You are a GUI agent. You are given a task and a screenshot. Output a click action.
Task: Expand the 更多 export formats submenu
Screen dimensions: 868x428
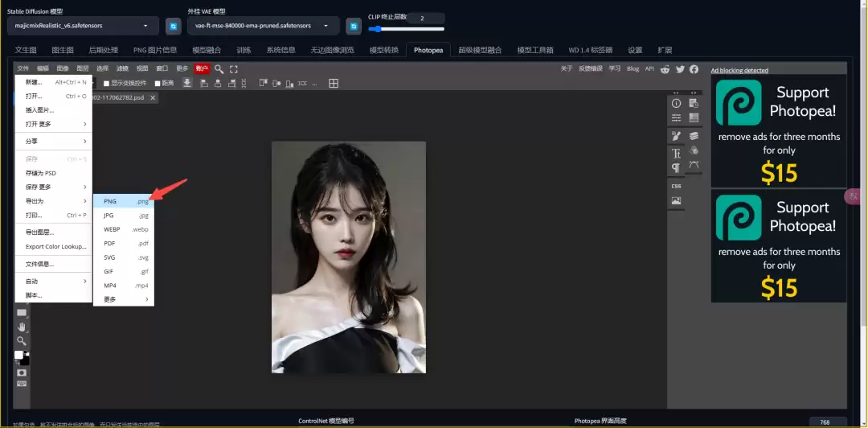coord(124,299)
